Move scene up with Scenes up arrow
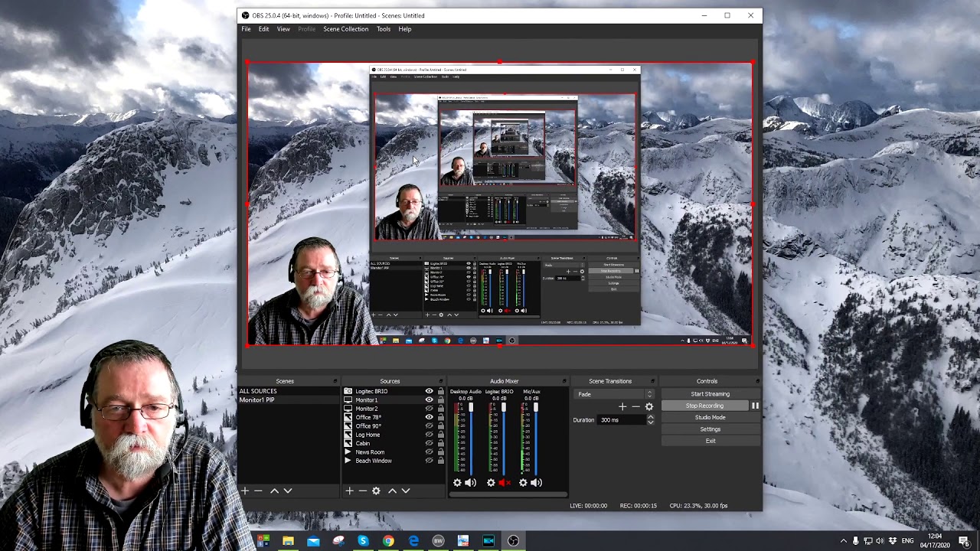The width and height of the screenshot is (980, 551). tap(274, 491)
